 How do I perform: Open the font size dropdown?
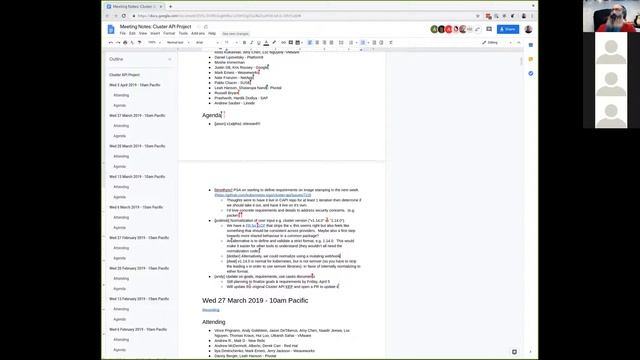[x=230, y=42]
